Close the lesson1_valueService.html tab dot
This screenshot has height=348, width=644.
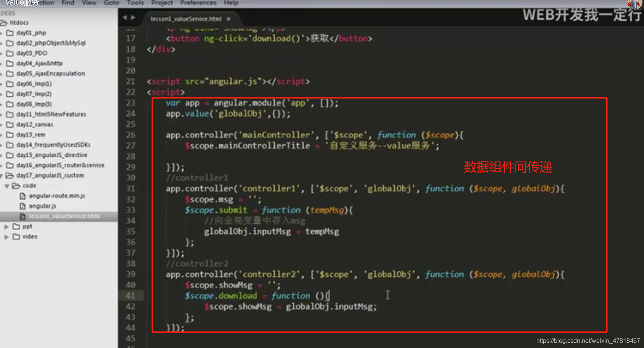(x=229, y=19)
